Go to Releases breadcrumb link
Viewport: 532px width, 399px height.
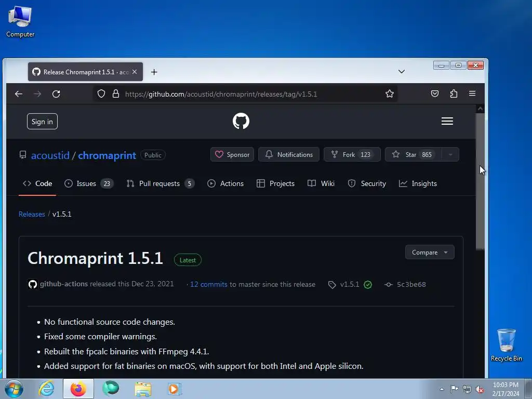click(x=32, y=214)
